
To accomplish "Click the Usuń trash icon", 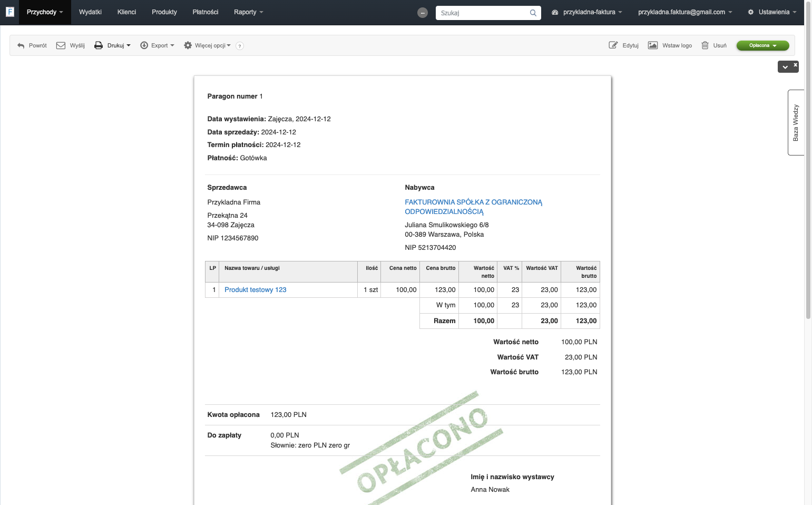I will click(x=705, y=45).
